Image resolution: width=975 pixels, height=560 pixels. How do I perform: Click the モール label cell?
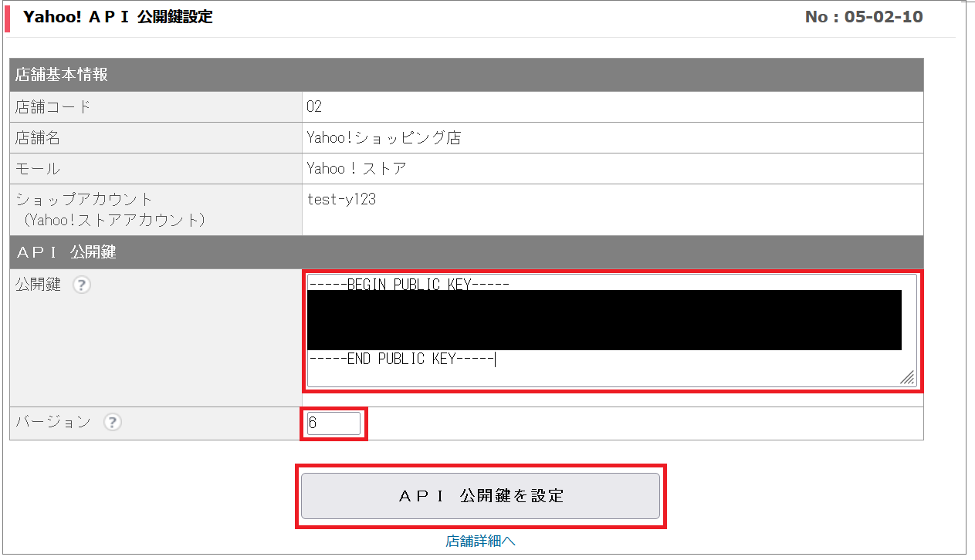(156, 169)
